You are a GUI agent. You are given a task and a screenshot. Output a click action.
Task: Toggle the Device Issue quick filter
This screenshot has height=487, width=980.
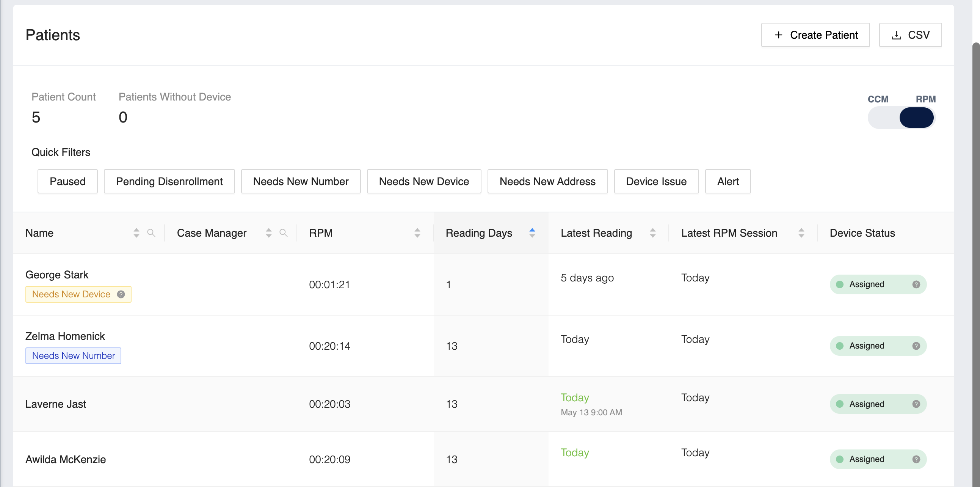click(656, 181)
